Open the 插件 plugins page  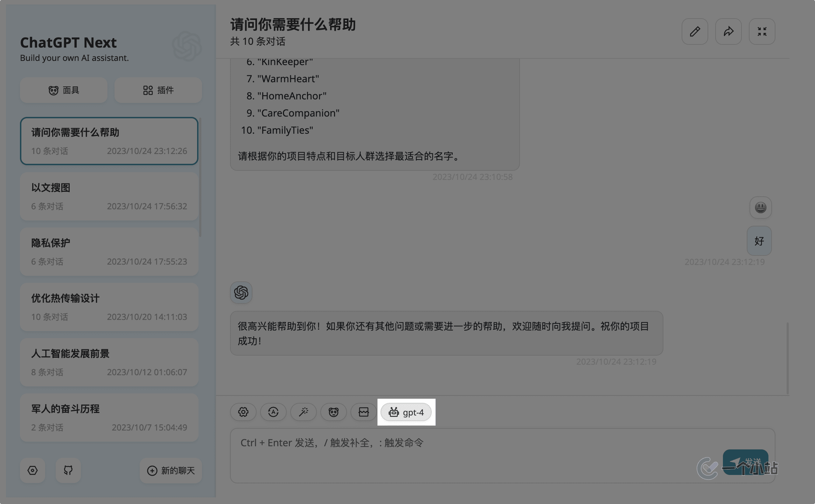pos(158,90)
